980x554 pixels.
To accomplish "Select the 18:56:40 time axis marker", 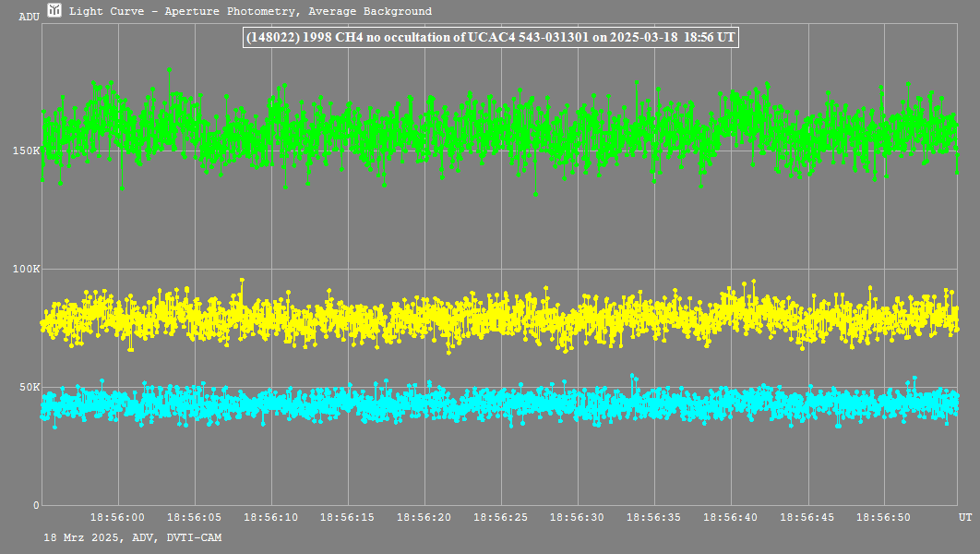I will (731, 519).
